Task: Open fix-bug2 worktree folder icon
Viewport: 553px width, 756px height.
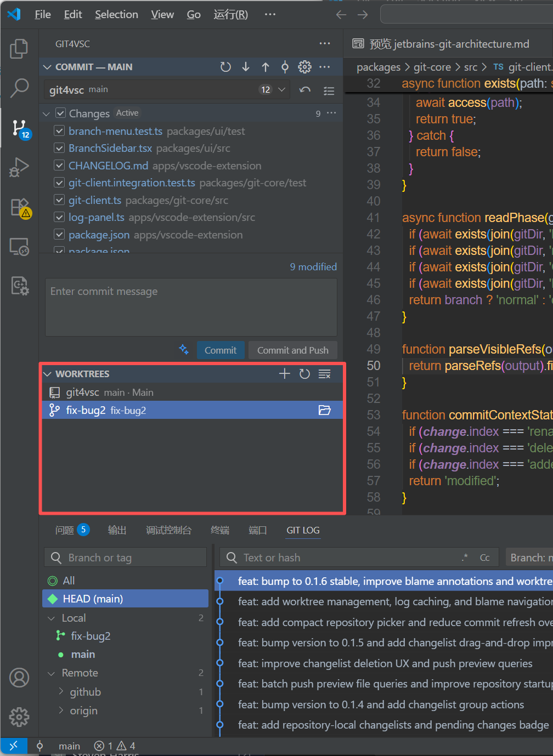Action: (325, 410)
